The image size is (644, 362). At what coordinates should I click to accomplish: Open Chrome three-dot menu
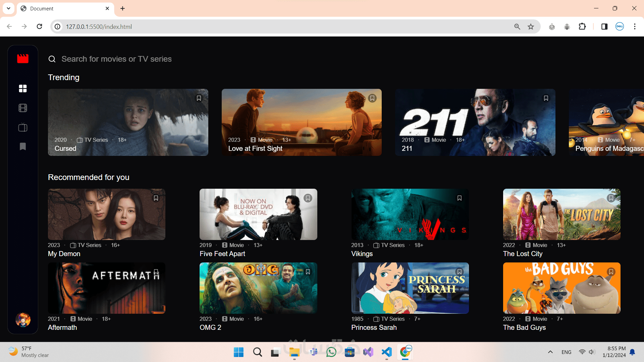pyautogui.click(x=635, y=27)
